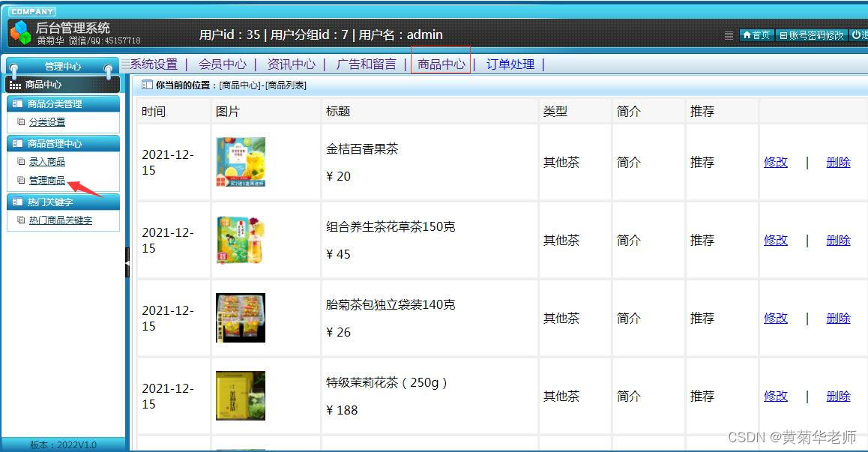Click grid icon beside 商品中心 header
The image size is (868, 452).
(15, 85)
